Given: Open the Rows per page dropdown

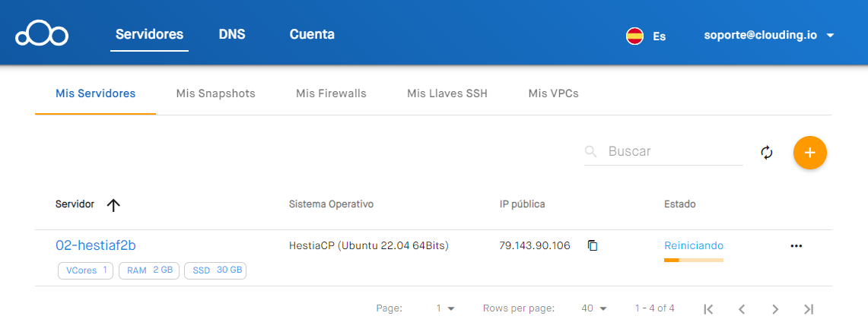Looking at the screenshot, I should point(595,308).
